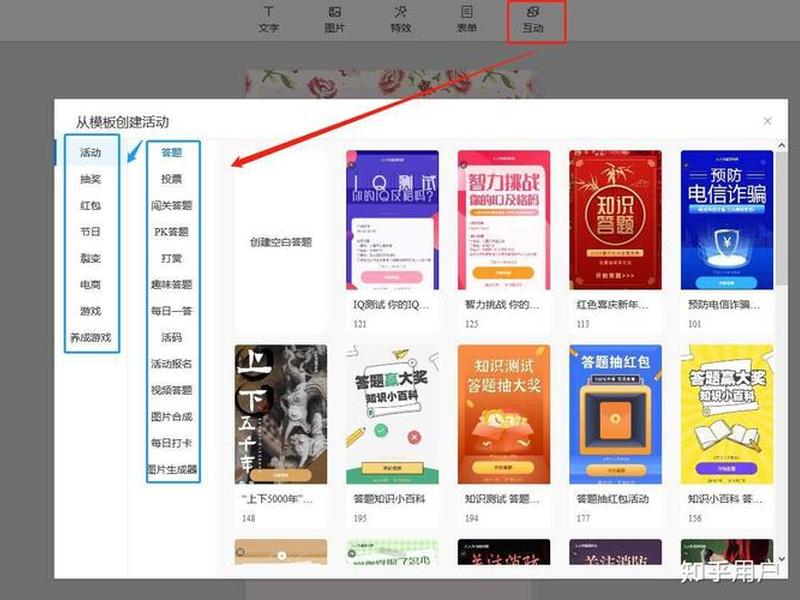800x600 pixels.
Task: Open the yellow 答题赢大奖 template thumbnail
Action: tap(727, 414)
